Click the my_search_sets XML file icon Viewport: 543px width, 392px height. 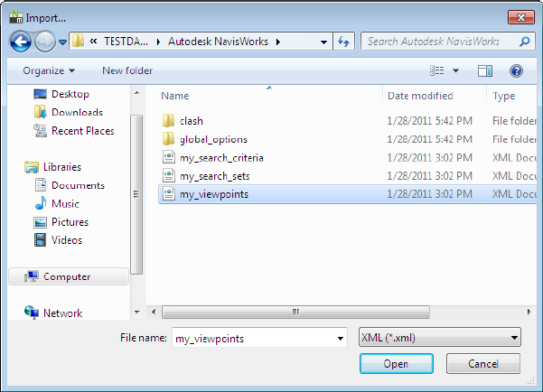(x=169, y=175)
